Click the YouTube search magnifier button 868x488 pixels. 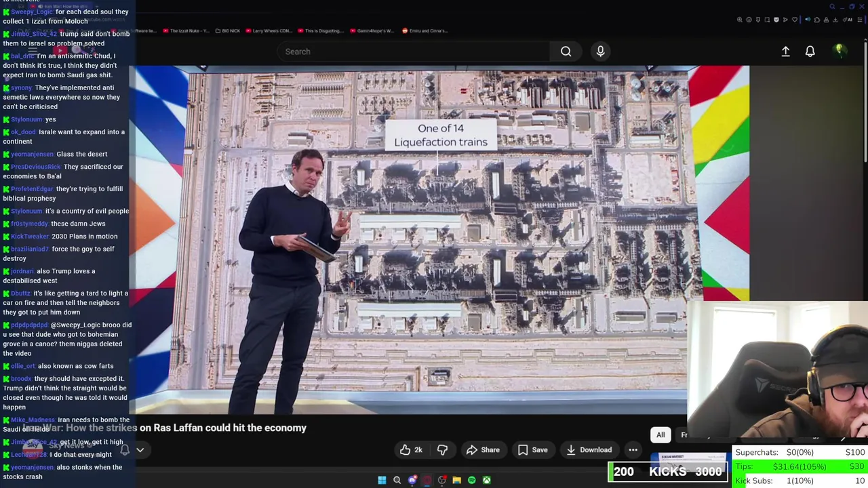566,52
